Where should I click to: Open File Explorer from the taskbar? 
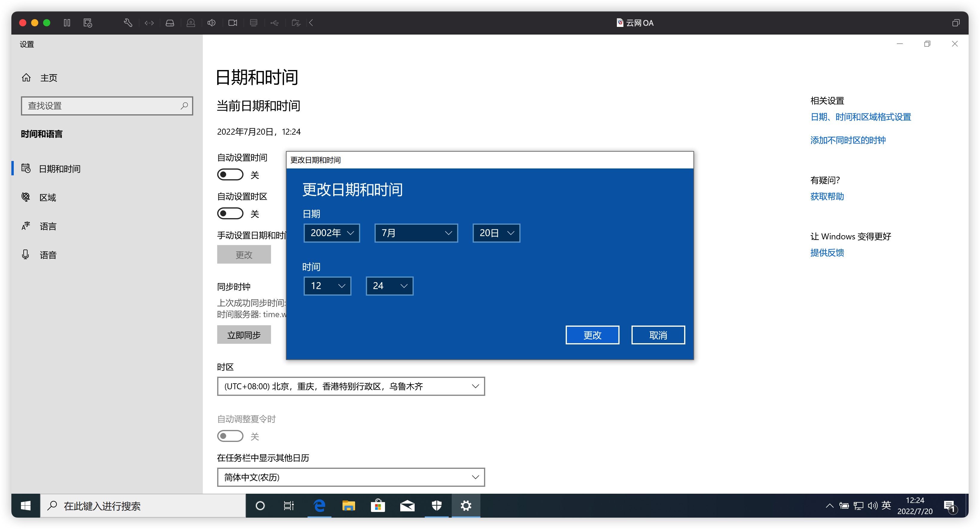point(349,505)
